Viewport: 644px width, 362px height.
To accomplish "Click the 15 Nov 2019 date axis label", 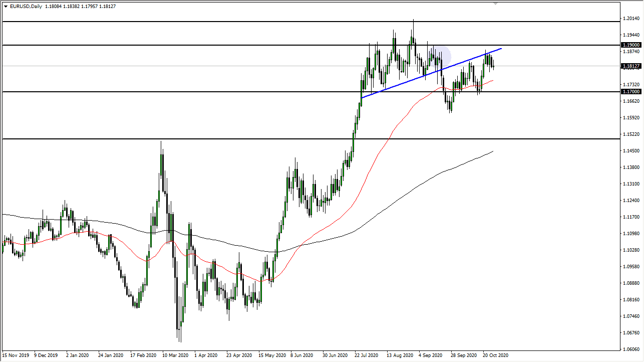I will 15,355.
